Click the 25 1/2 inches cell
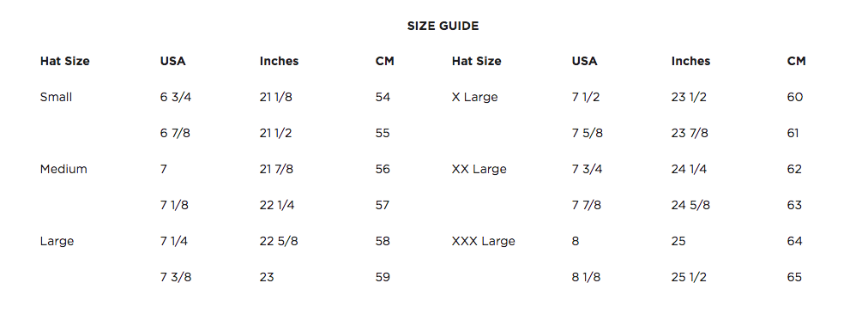Image resolution: width=868 pixels, height=313 pixels. (x=689, y=277)
